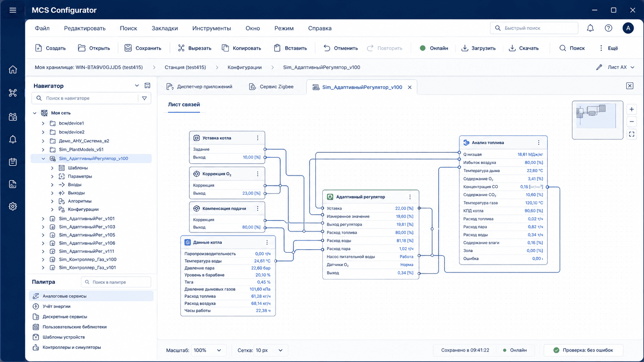The height and width of the screenshot is (362, 644).
Task: Select Параметры in the navigator tree
Action: 80,176
